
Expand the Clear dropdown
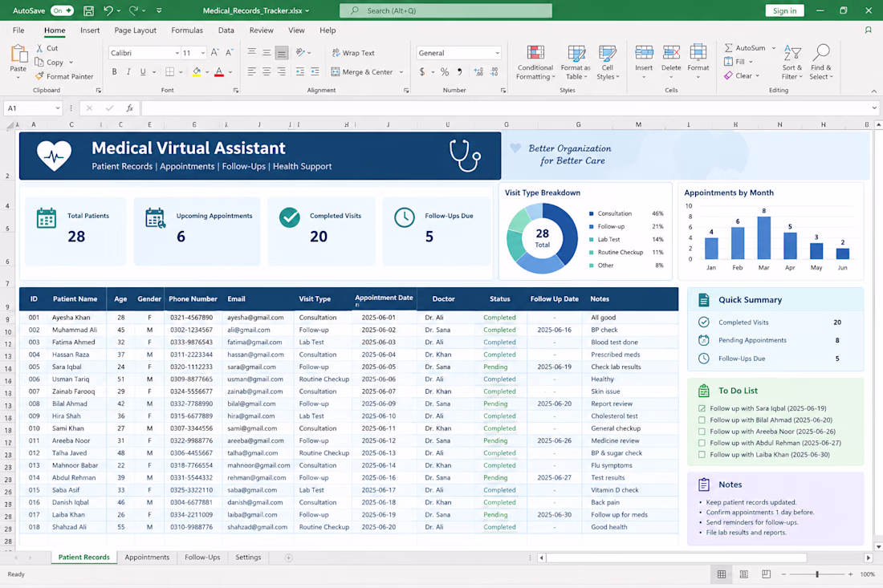click(758, 75)
